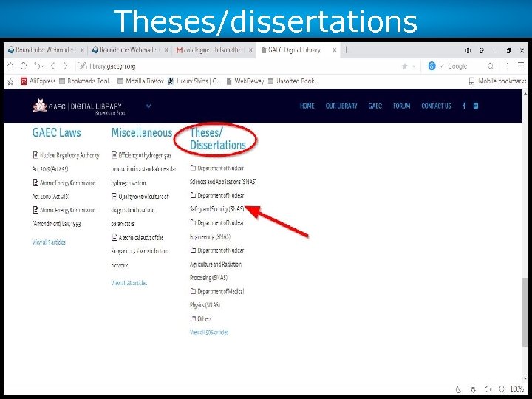Viewport: 532px width, 399px height.
Task: Click the bookmarks bar star icon
Action: [10, 81]
